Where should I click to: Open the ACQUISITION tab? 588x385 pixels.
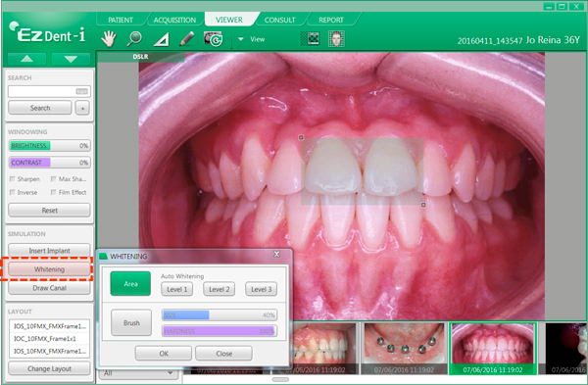174,20
